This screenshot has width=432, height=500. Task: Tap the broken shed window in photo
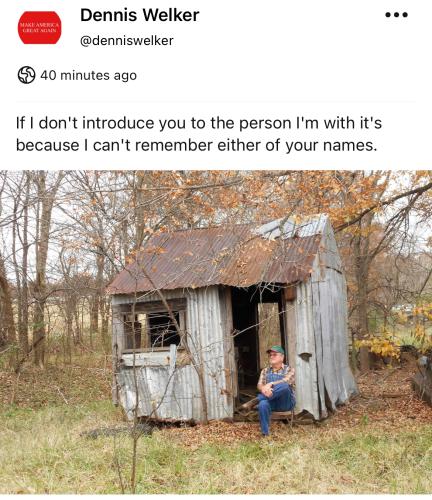click(x=155, y=328)
